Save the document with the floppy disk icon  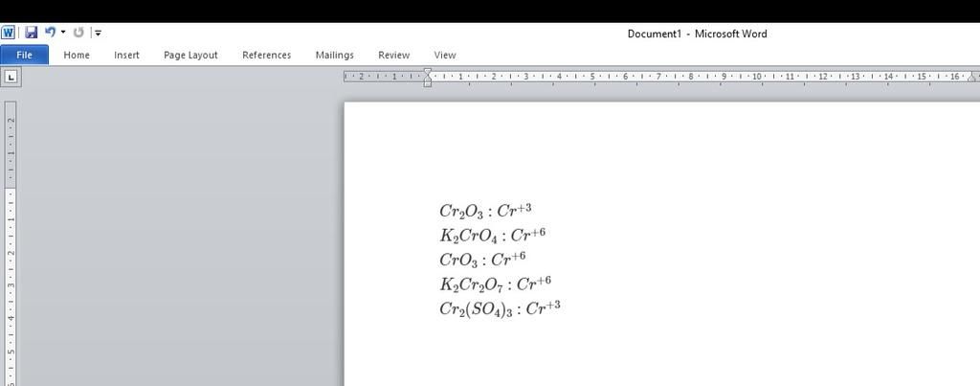coord(32,33)
